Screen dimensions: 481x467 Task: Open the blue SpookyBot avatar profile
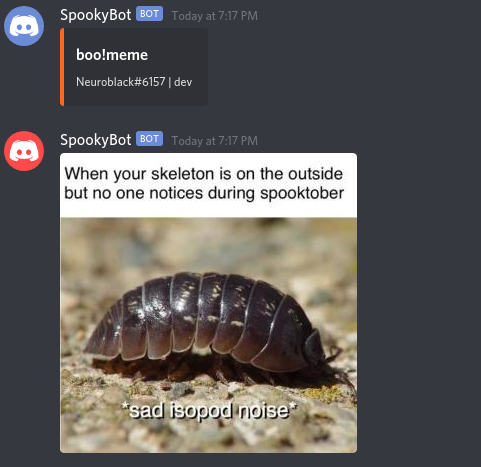pos(24,26)
